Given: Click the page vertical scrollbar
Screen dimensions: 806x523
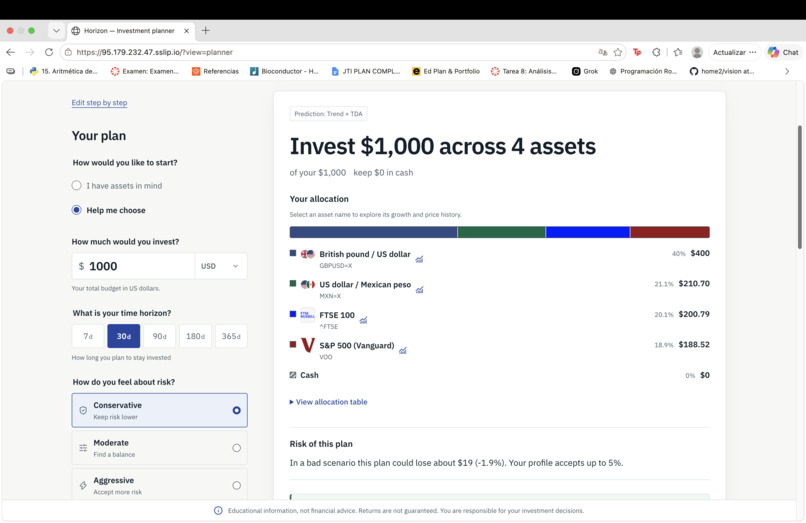Looking at the screenshot, I should click(x=800, y=188).
